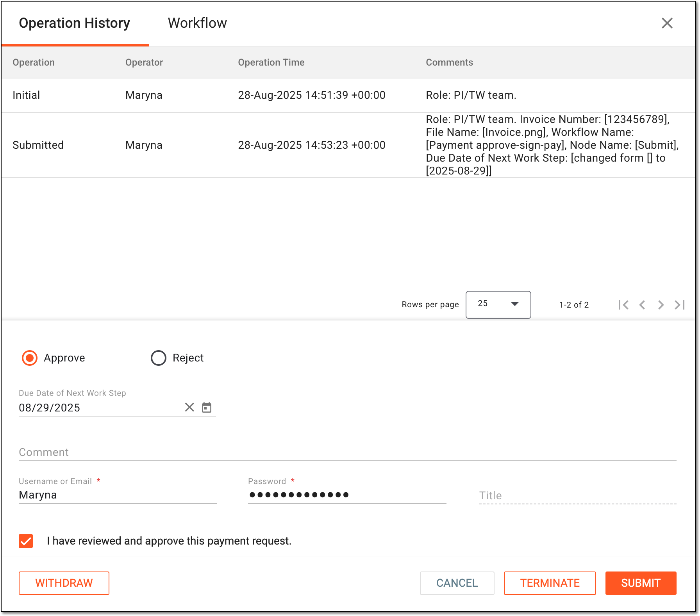Click the '1-2 of 2' pagination text
700x616 pixels.
coord(574,305)
